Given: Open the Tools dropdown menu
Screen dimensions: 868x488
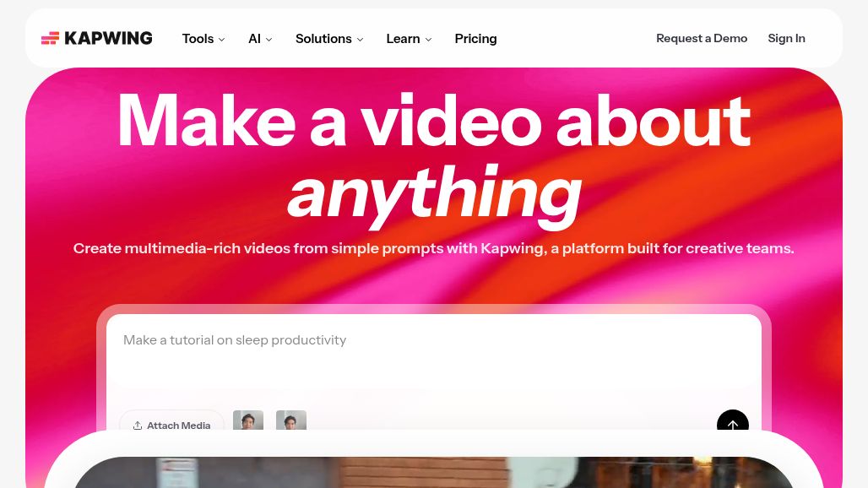Looking at the screenshot, I should coord(203,39).
